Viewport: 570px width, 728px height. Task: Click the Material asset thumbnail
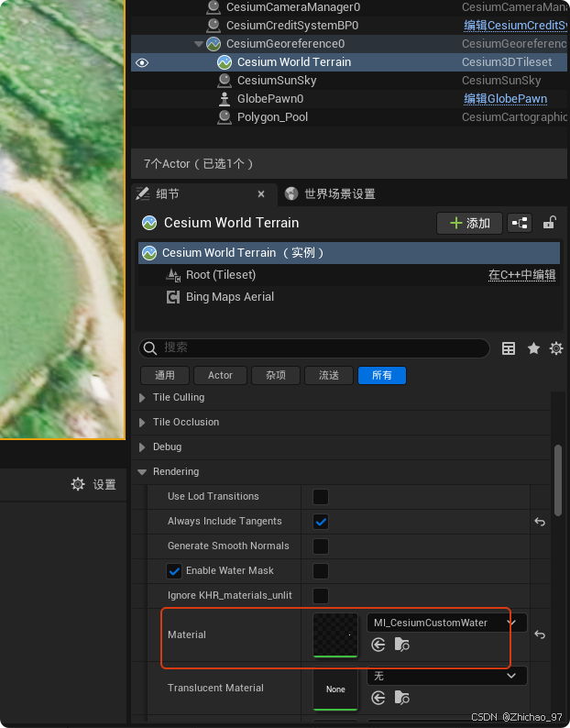coord(335,634)
